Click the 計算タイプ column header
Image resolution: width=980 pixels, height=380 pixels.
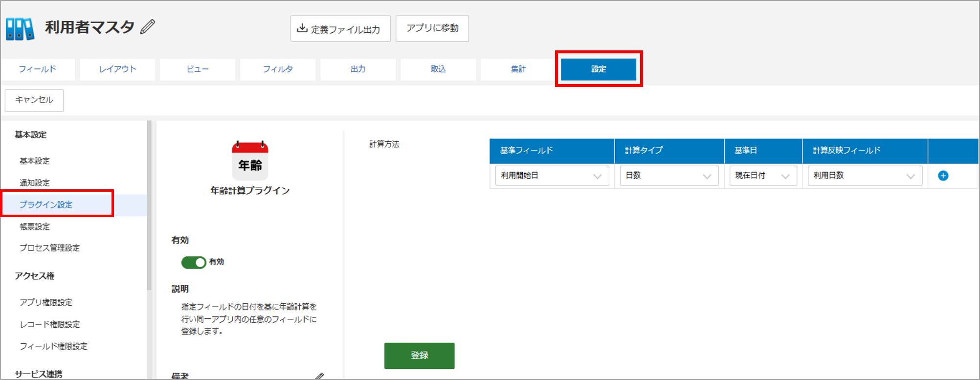(669, 151)
